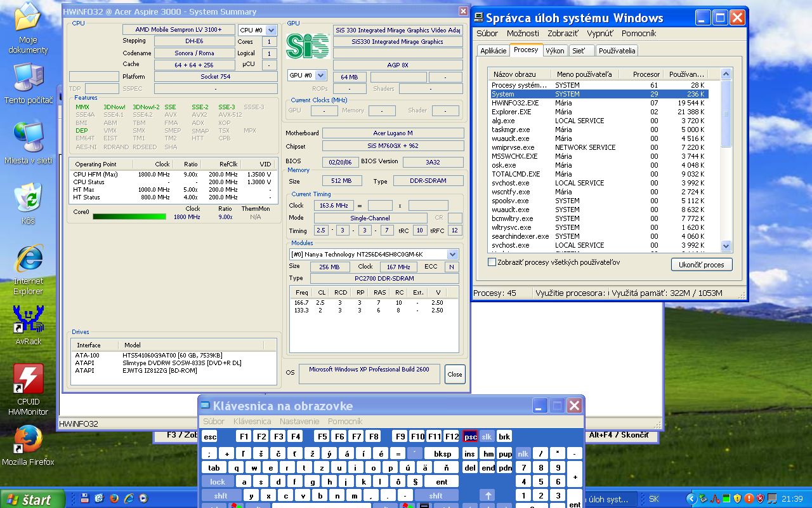
Task: Open Pomocník menu in Task Manager
Action: tap(639, 33)
